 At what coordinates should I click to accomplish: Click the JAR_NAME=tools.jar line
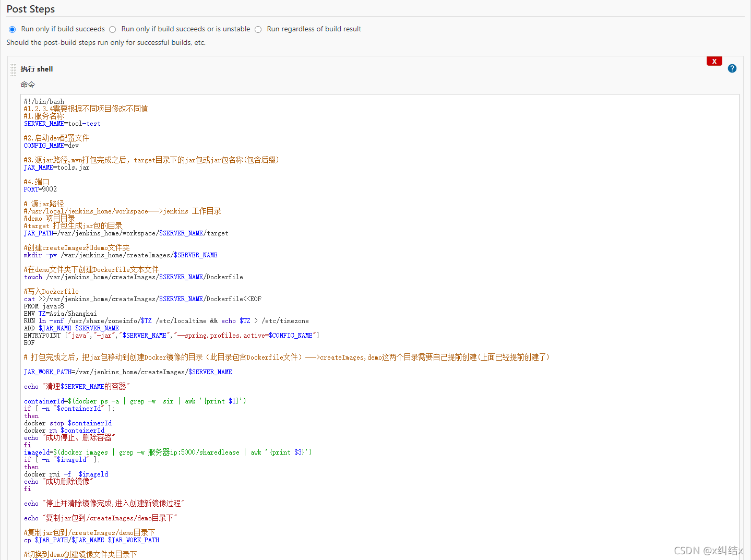coord(56,168)
